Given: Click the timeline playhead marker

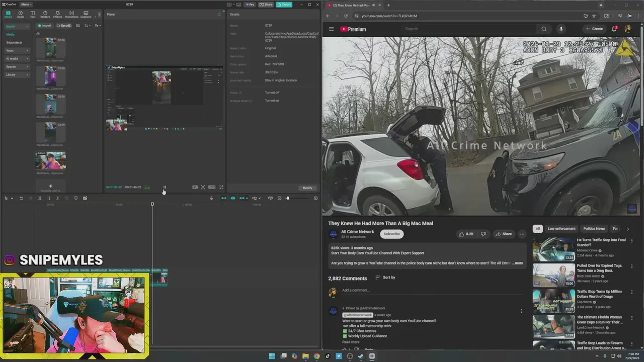Looking at the screenshot, I should [152, 204].
